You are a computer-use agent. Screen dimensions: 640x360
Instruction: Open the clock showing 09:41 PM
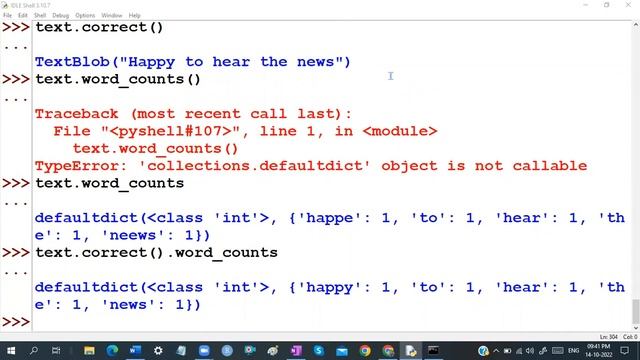point(599,351)
